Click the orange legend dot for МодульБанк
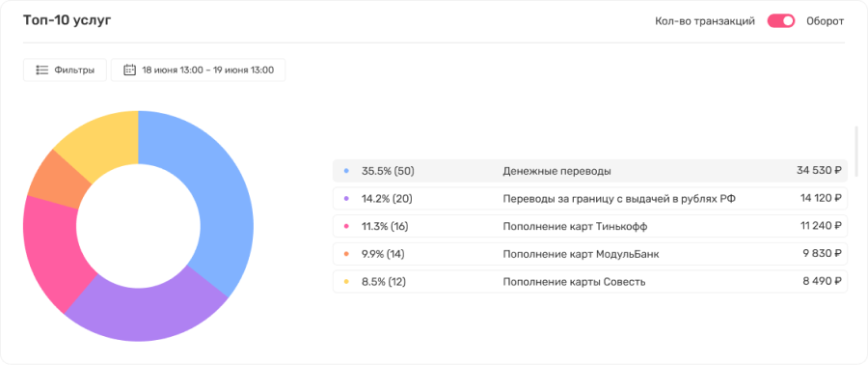The height and width of the screenshot is (365, 868). click(x=346, y=254)
